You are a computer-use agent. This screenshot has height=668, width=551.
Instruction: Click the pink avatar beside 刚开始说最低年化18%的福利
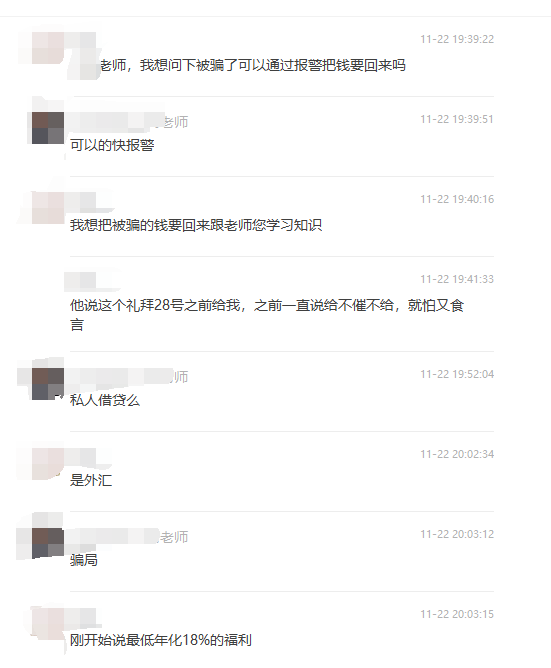[48, 624]
